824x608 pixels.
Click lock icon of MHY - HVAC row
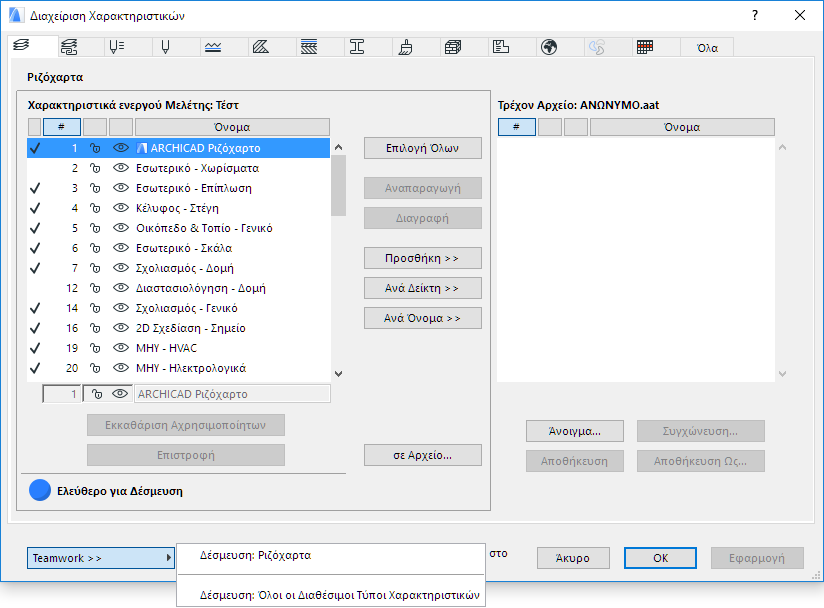(x=95, y=348)
